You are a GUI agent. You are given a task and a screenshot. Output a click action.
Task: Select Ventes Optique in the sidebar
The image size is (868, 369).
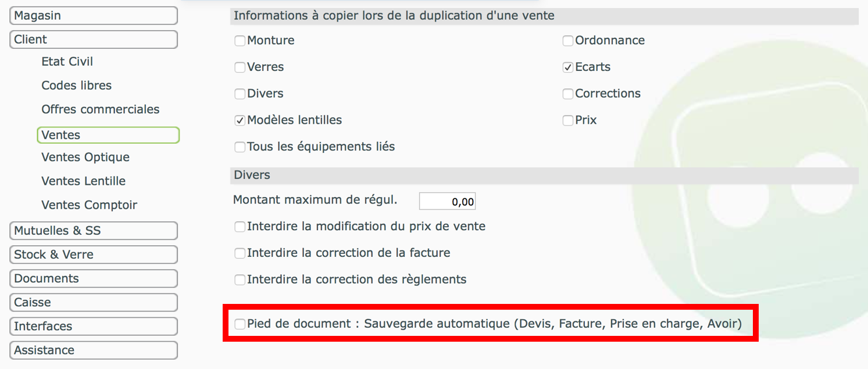[85, 157]
